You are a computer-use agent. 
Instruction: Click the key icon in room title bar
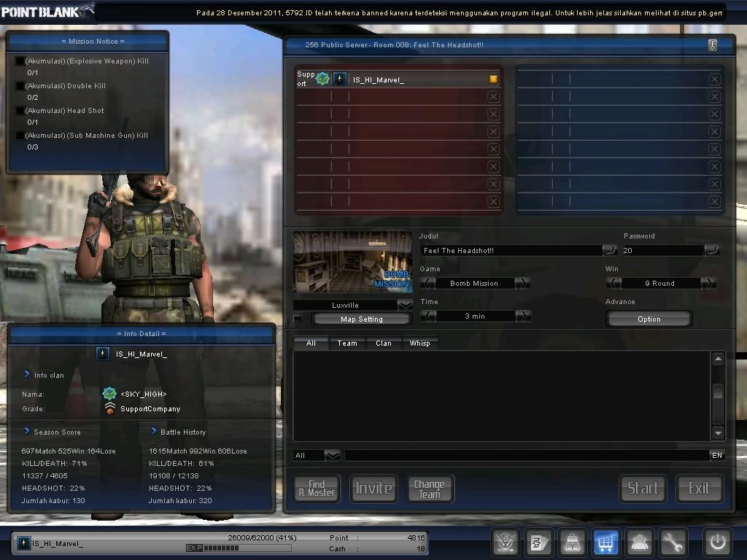(713, 45)
